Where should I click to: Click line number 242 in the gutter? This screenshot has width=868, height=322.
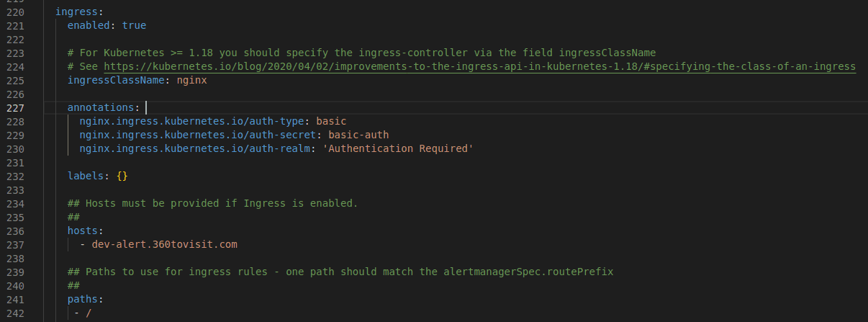pyautogui.click(x=14, y=313)
